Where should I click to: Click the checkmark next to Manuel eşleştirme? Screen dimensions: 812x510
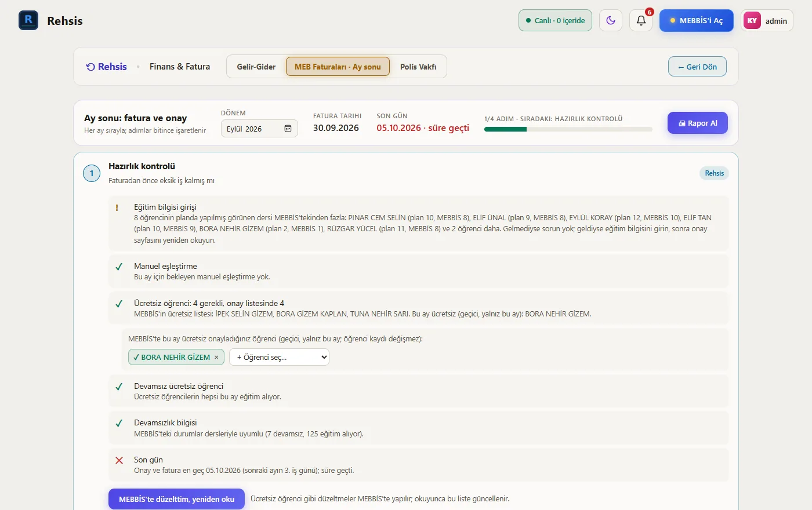[x=119, y=267]
